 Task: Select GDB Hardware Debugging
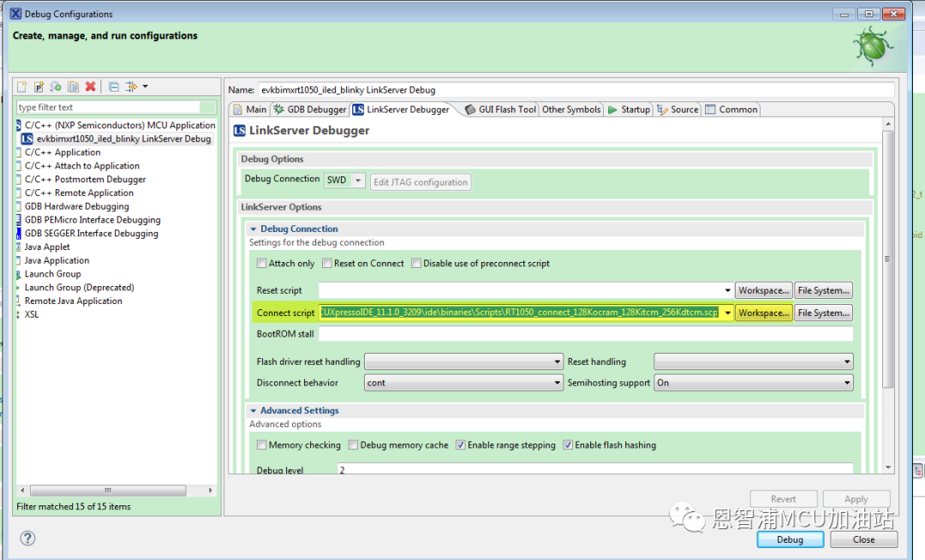pos(77,207)
